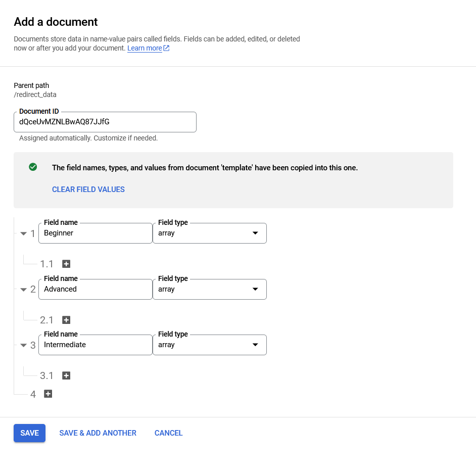Click into the Document ID field
The width and height of the screenshot is (476, 473).
pyautogui.click(x=105, y=122)
